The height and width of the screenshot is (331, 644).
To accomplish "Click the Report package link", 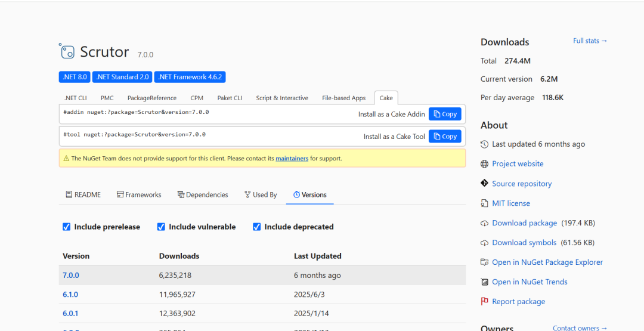I will [x=518, y=301].
